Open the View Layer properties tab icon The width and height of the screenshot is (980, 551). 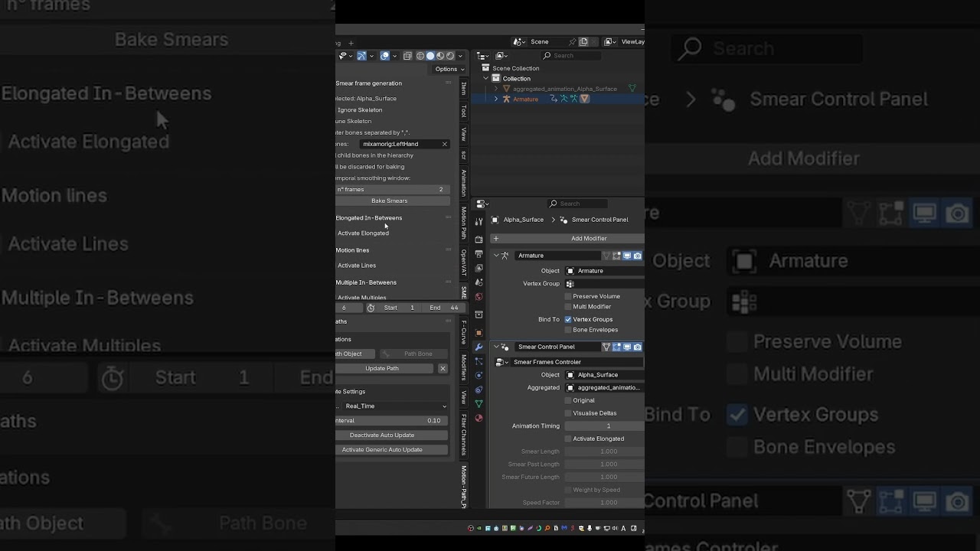[x=479, y=269]
